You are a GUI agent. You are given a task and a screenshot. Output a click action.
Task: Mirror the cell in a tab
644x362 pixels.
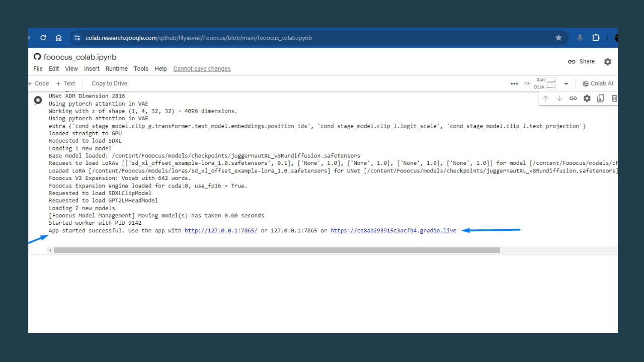601,99
